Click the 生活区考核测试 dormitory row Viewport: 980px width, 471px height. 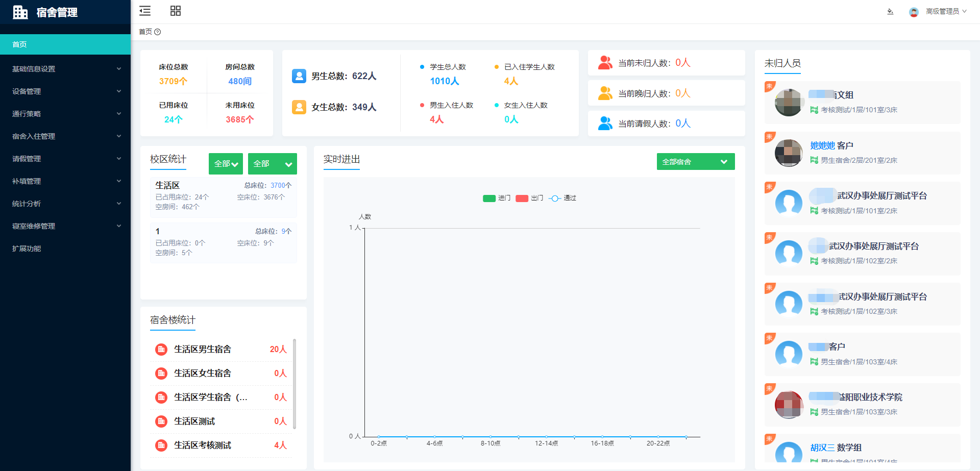pos(221,445)
